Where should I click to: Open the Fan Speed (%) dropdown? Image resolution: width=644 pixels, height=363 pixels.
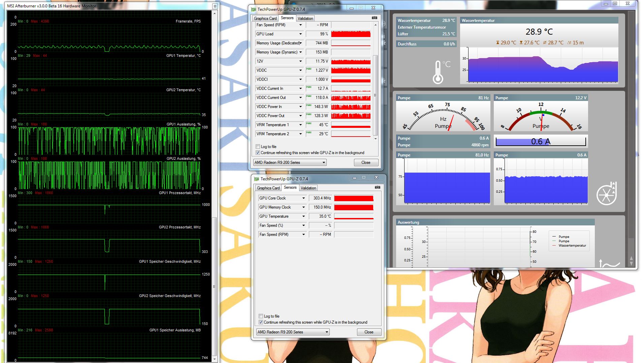point(303,225)
